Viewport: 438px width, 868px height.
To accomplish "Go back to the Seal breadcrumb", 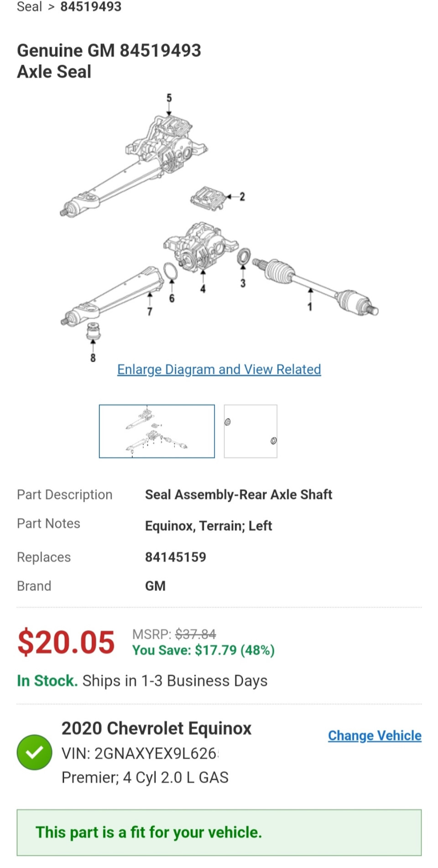I will click(29, 7).
